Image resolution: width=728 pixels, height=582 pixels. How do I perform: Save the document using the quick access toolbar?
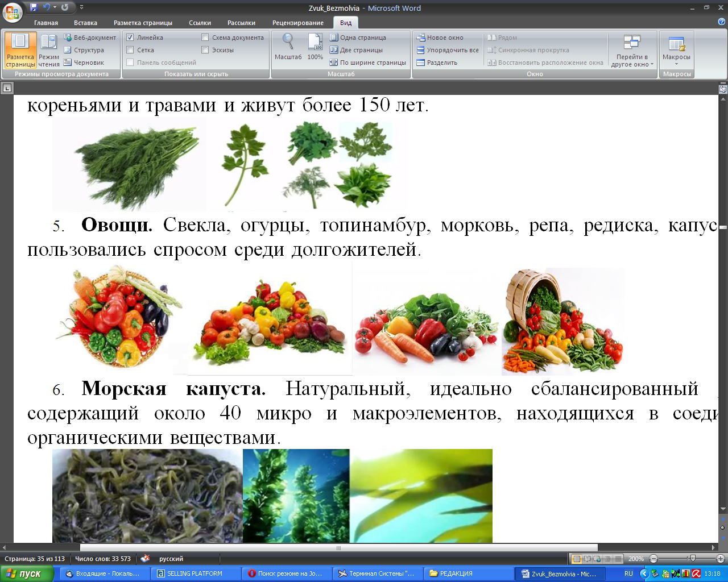coord(34,7)
